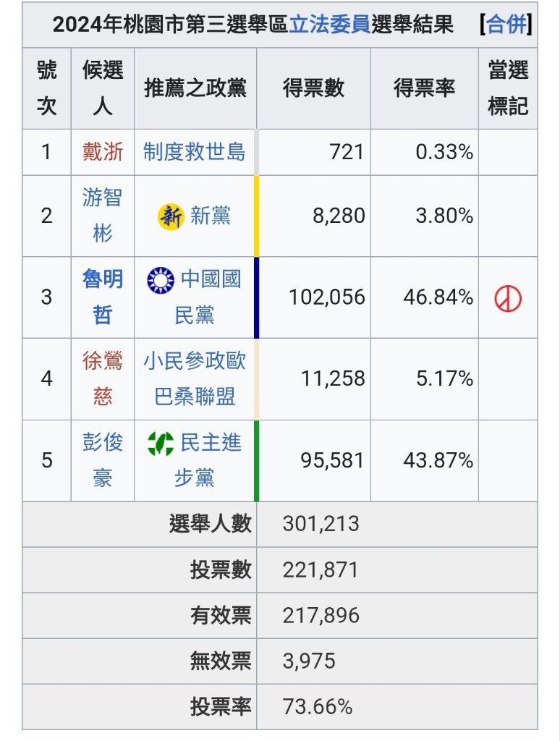Click the 102,056 vote count cell
Image resolution: width=560 pixels, height=741 pixels.
pyautogui.click(x=314, y=297)
